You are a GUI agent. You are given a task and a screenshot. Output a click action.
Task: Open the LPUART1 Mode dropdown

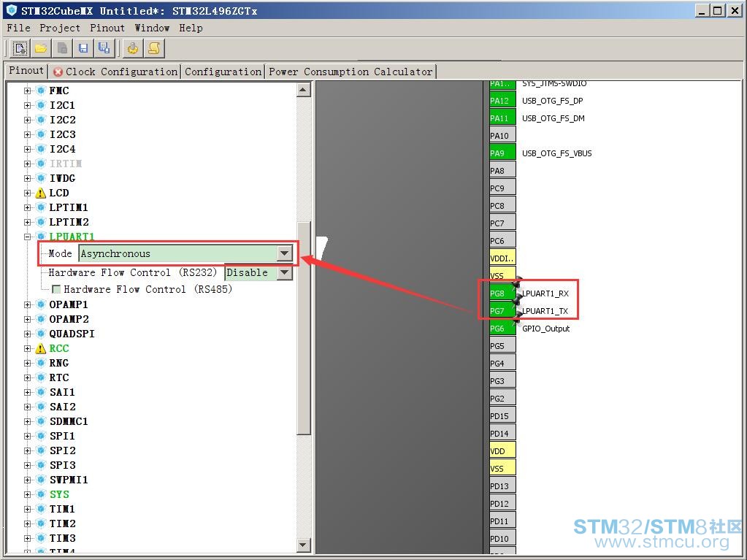pos(284,253)
